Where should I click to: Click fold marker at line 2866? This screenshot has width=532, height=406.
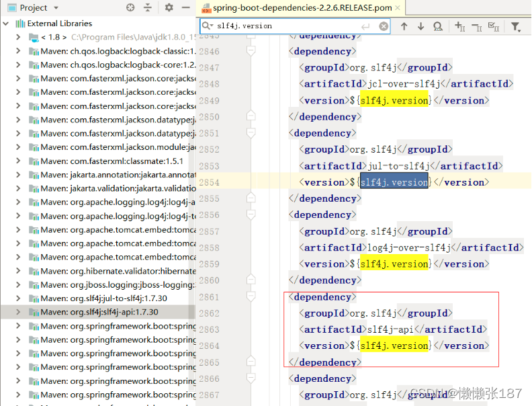[251, 378]
